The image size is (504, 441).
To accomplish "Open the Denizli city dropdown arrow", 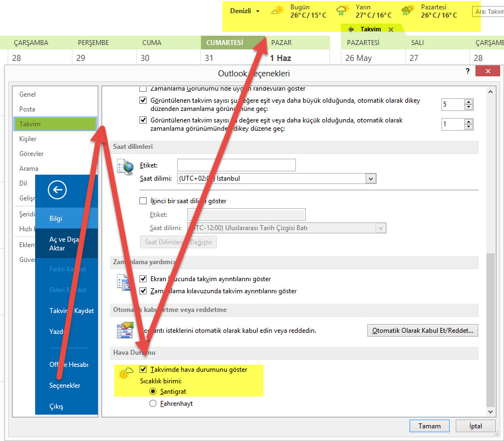I will 257,11.
